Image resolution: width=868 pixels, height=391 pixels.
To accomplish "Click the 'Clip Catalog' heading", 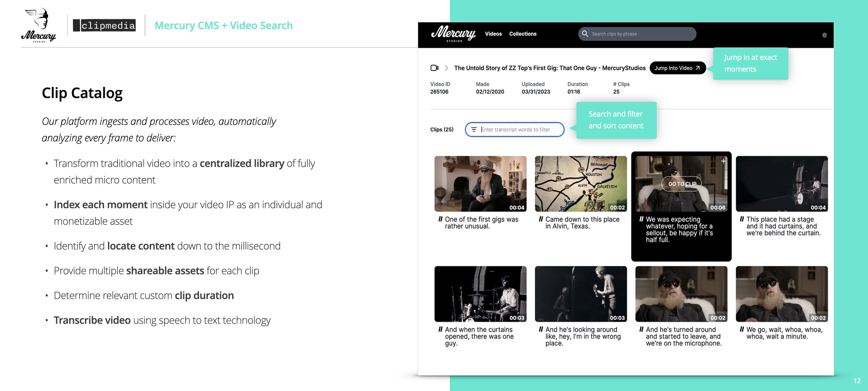I will (x=82, y=93).
